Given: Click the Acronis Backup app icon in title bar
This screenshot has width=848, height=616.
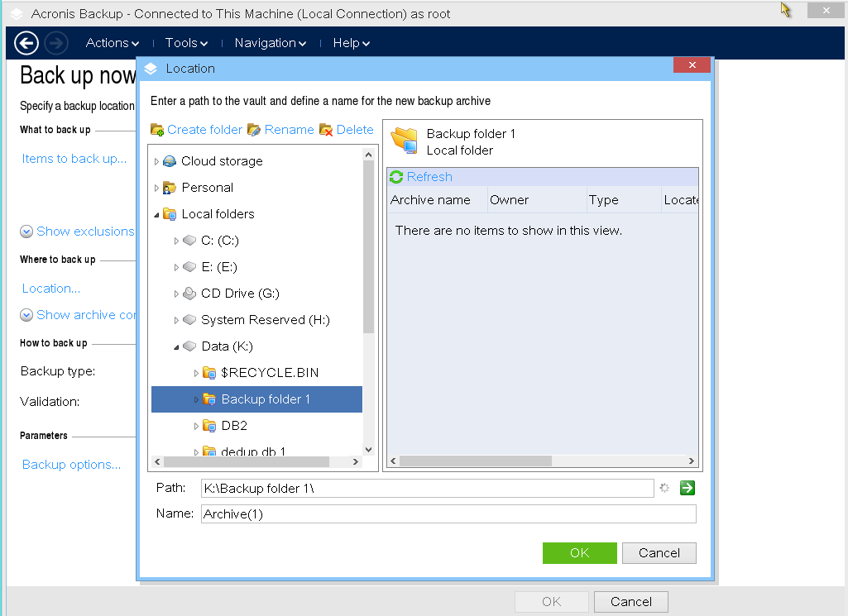Looking at the screenshot, I should [17, 14].
